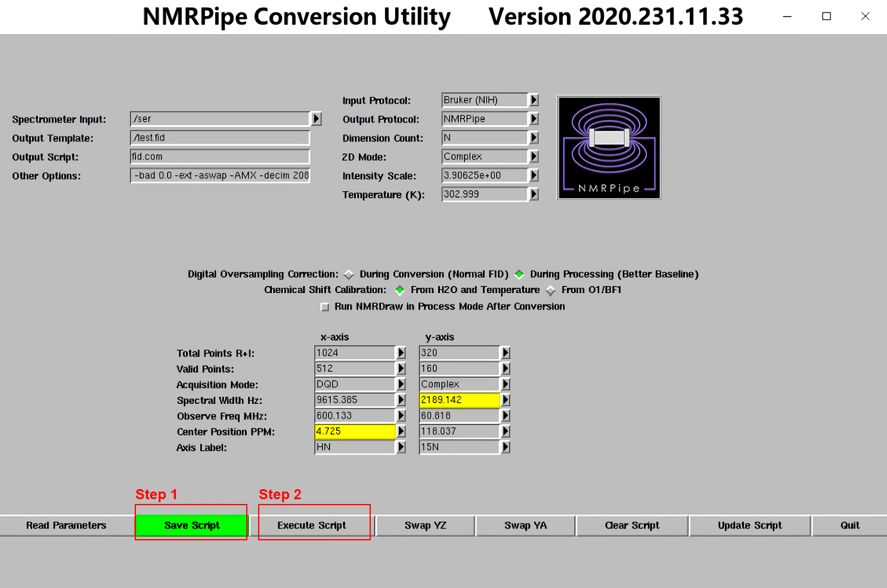Open the Temperature (K) arrow menu

click(534, 194)
